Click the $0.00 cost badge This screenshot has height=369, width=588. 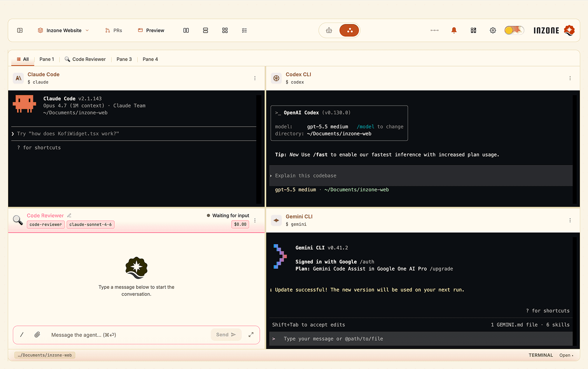(240, 224)
